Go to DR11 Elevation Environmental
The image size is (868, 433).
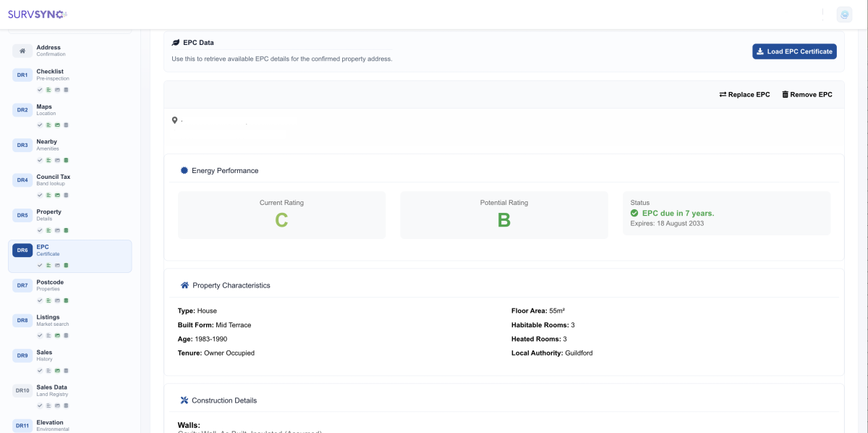70,425
